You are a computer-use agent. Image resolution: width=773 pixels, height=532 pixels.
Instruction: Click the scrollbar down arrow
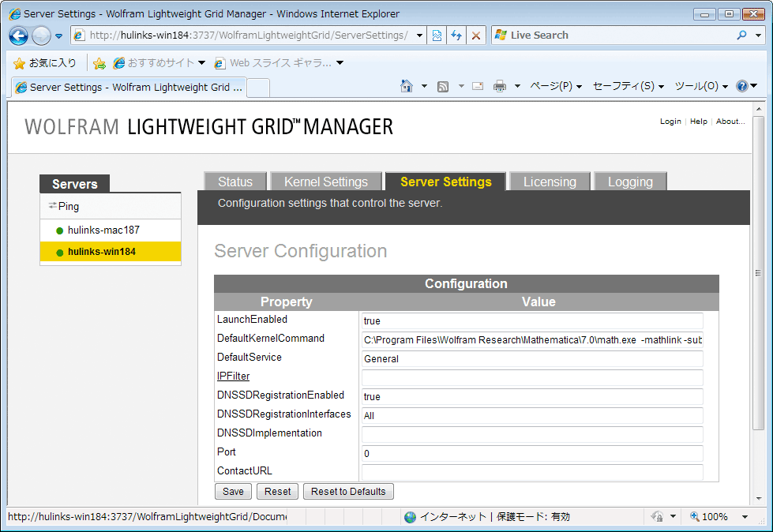tap(758, 499)
